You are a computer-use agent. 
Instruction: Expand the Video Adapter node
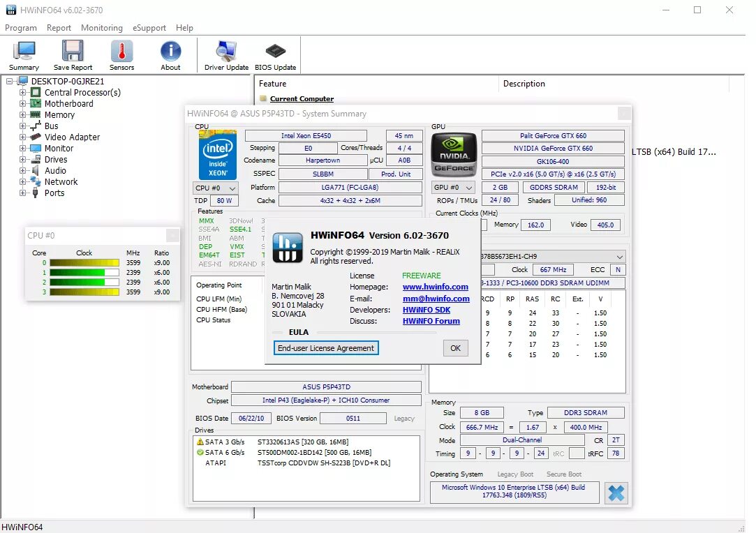(x=22, y=137)
